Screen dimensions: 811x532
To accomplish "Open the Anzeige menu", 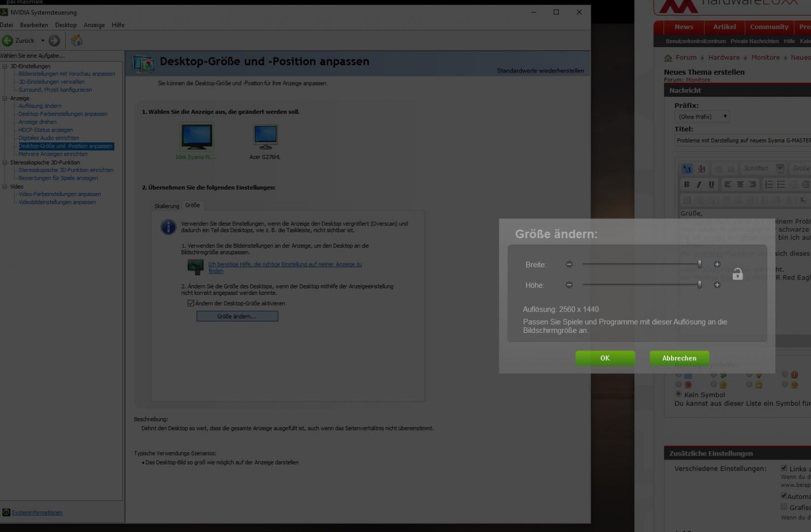I will [x=94, y=25].
